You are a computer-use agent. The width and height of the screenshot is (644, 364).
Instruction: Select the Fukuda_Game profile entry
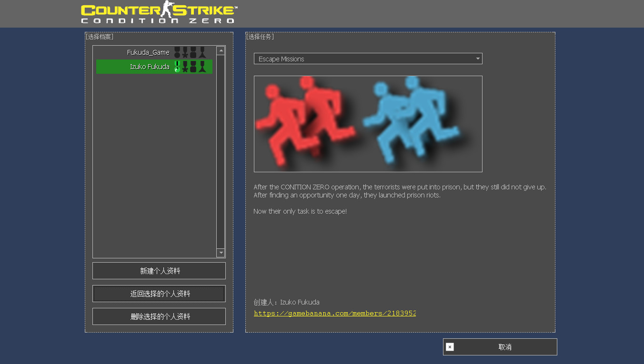pos(148,52)
